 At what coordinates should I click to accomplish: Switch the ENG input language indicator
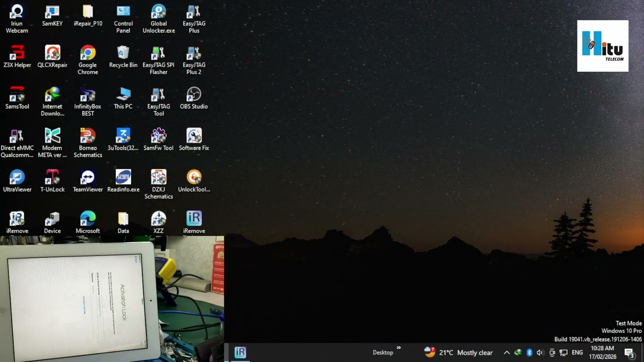pos(577,352)
